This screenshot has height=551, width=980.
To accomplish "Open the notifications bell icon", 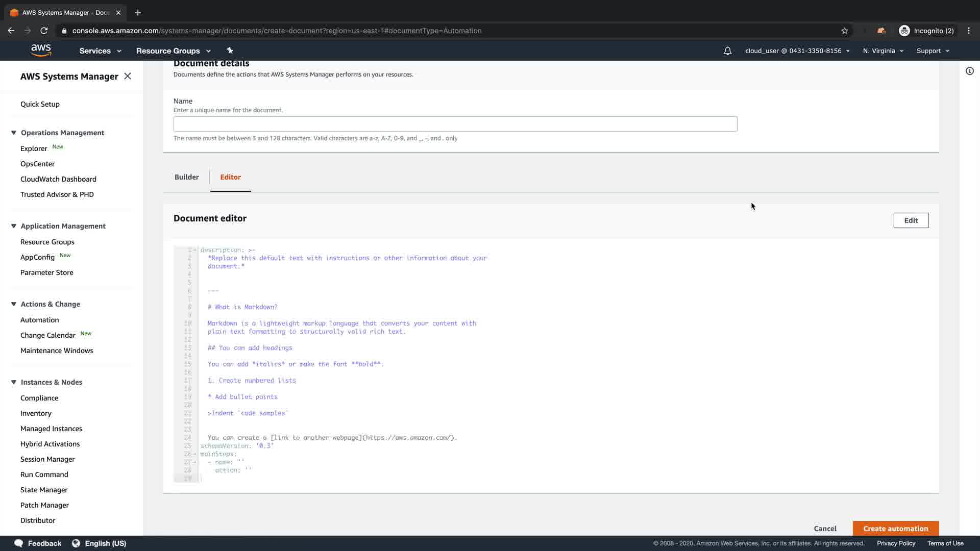I will (727, 51).
